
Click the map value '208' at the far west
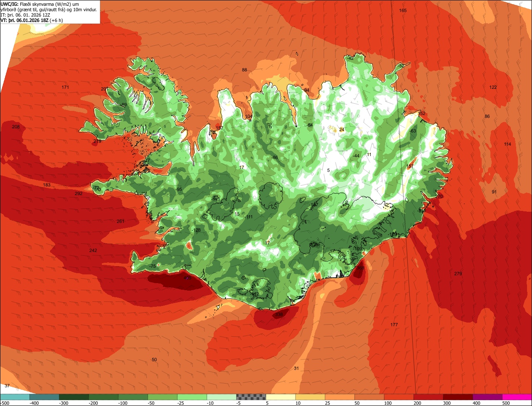[x=16, y=127]
